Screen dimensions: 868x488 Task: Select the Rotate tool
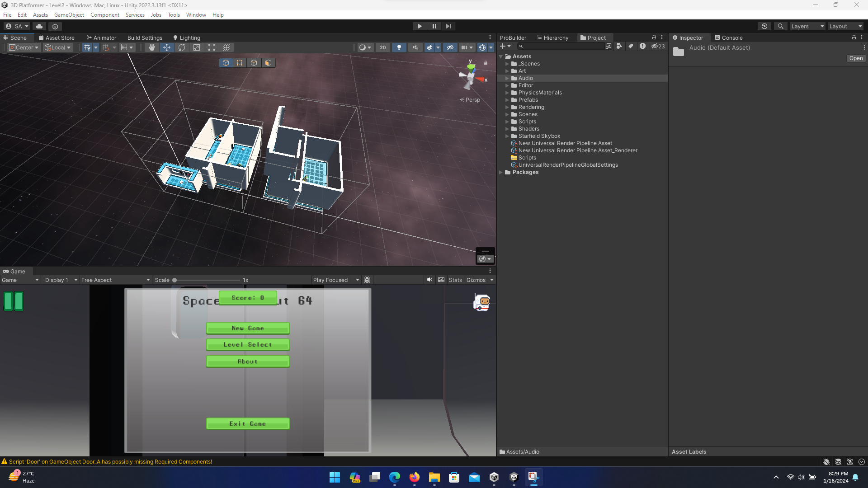(181, 47)
